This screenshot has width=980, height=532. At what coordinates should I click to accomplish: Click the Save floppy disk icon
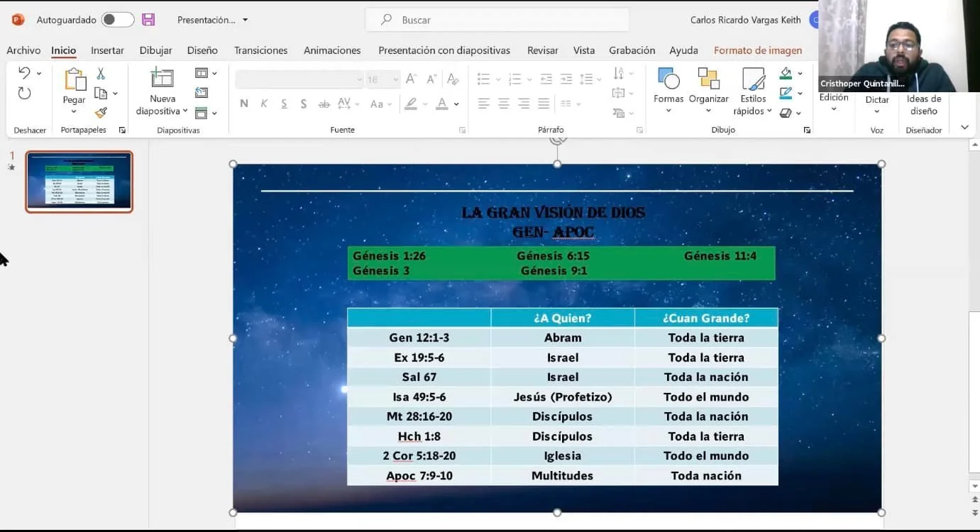point(148,20)
